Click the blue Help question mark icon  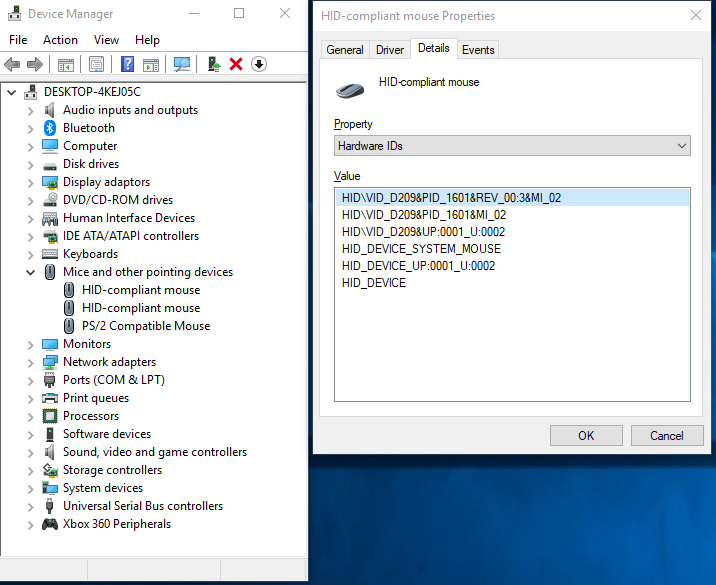[127, 64]
